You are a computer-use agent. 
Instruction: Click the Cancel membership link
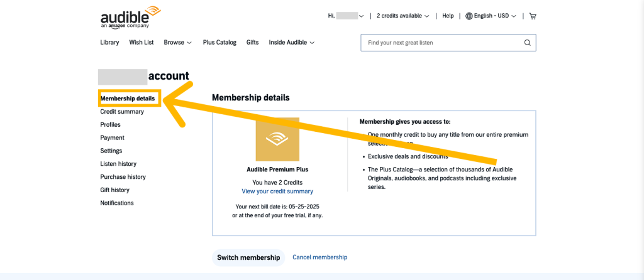coord(319,257)
